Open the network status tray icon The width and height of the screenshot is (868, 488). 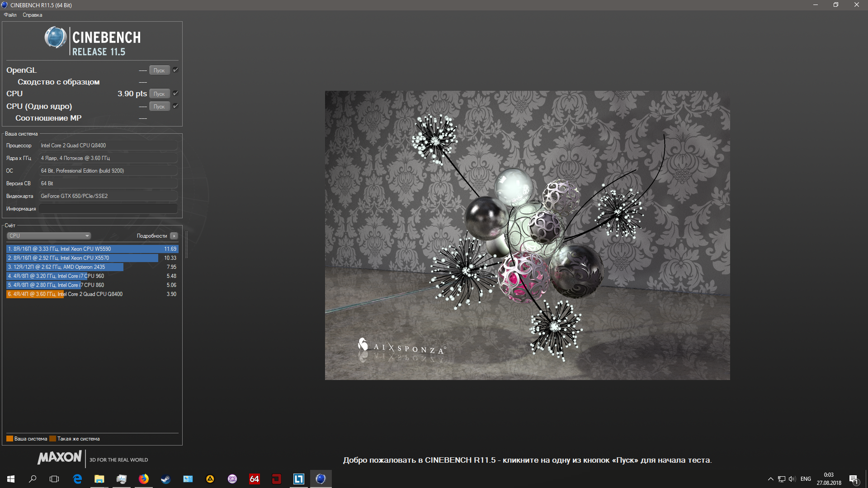pyautogui.click(x=781, y=479)
